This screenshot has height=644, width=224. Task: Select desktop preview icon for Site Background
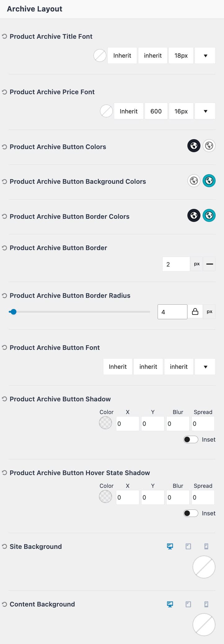(170, 546)
